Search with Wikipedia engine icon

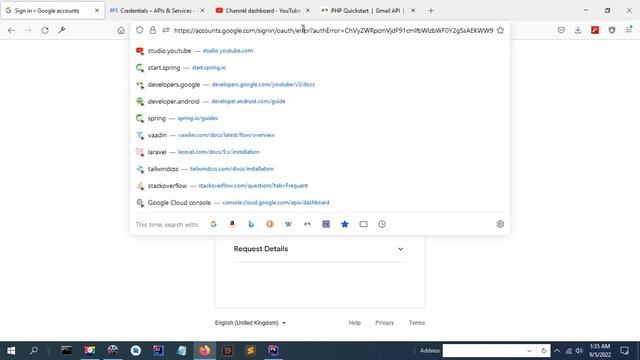pos(289,224)
